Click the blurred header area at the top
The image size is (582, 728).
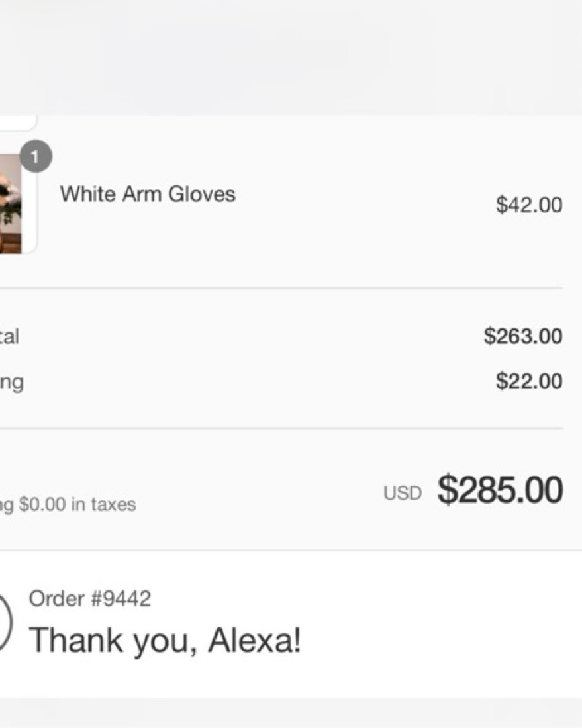point(291,56)
